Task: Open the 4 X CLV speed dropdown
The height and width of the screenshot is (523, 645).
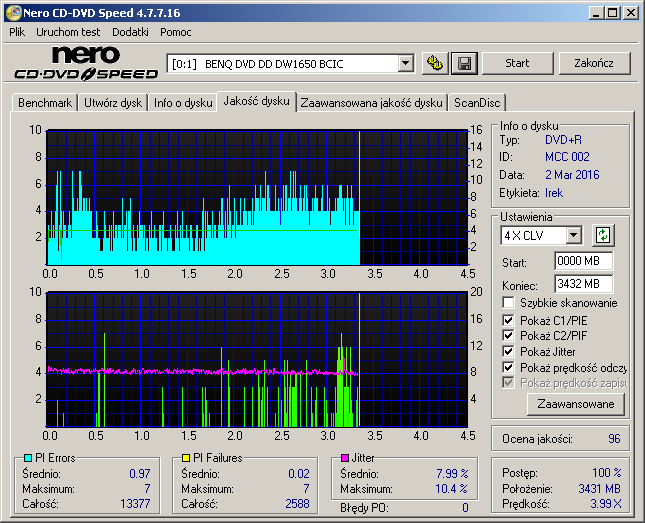Action: (x=573, y=236)
